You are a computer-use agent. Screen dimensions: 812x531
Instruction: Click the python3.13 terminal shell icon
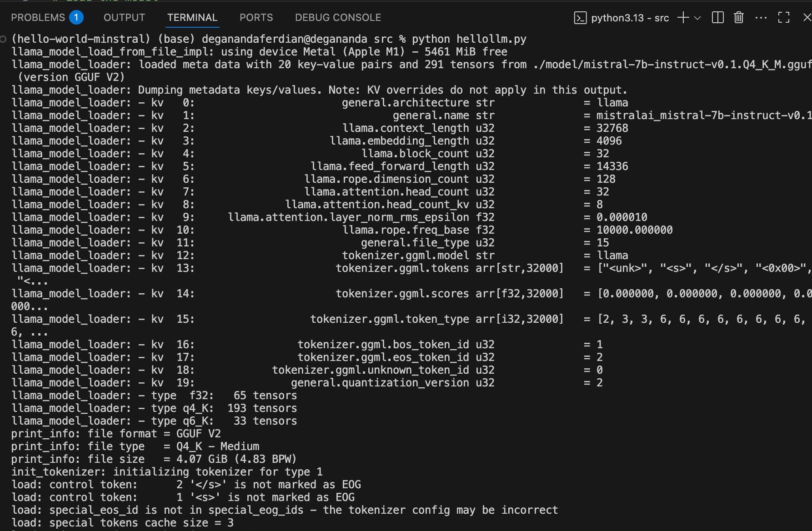[580, 18]
